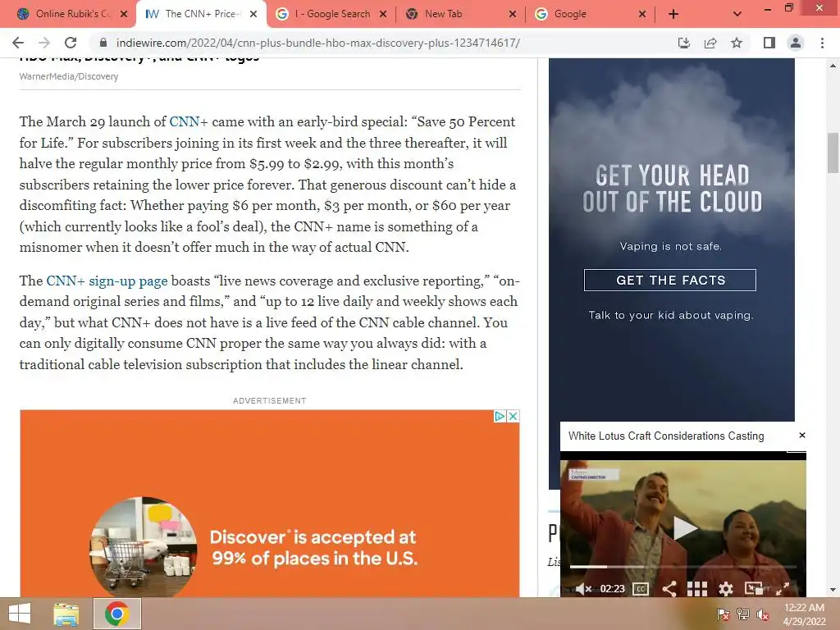Image resolution: width=840 pixels, height=630 pixels.
Task: Bookmark this page with the star
Action: pos(737,43)
